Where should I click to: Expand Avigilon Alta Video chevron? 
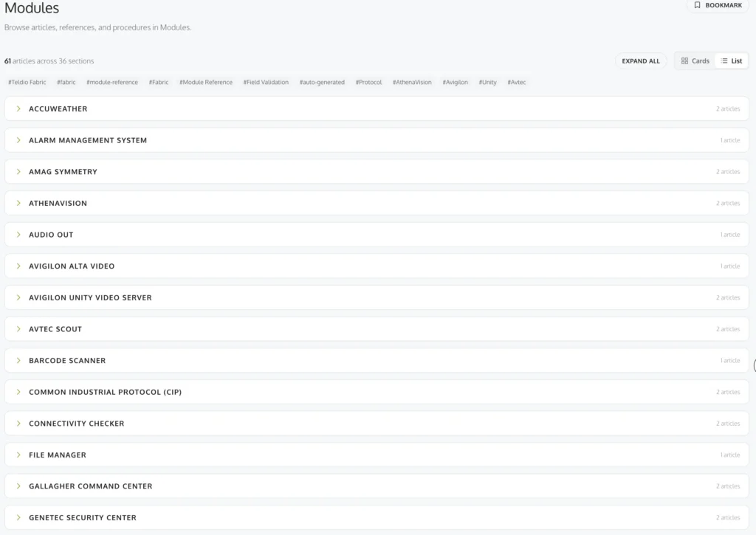tap(18, 266)
